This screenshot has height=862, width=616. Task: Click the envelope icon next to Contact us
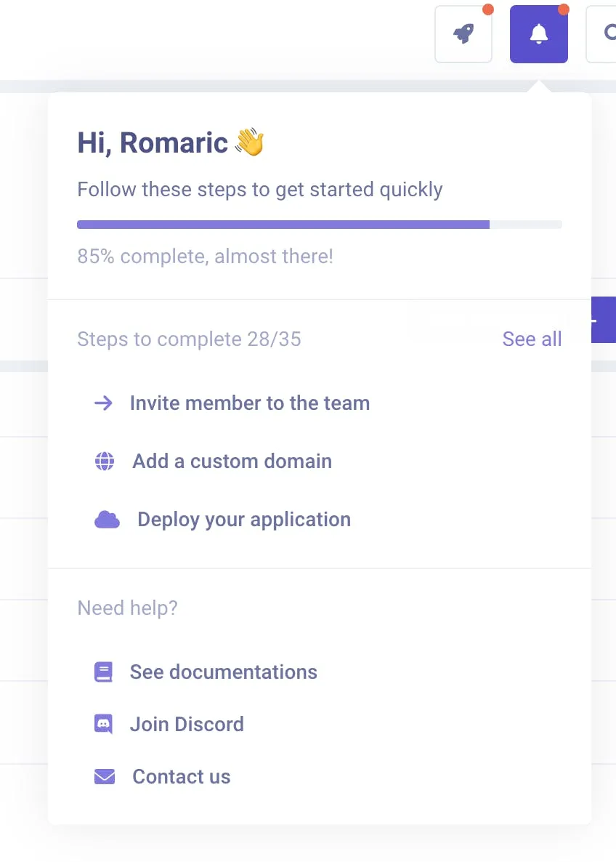click(x=104, y=776)
